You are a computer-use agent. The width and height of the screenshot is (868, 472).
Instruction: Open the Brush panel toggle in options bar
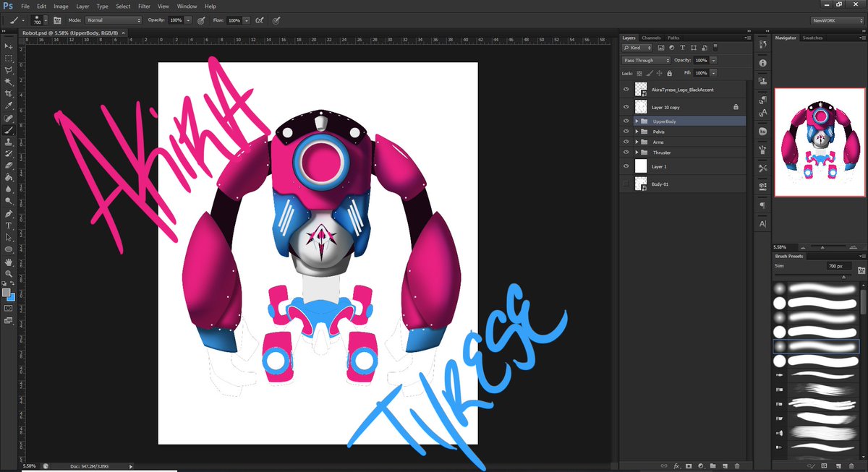56,20
